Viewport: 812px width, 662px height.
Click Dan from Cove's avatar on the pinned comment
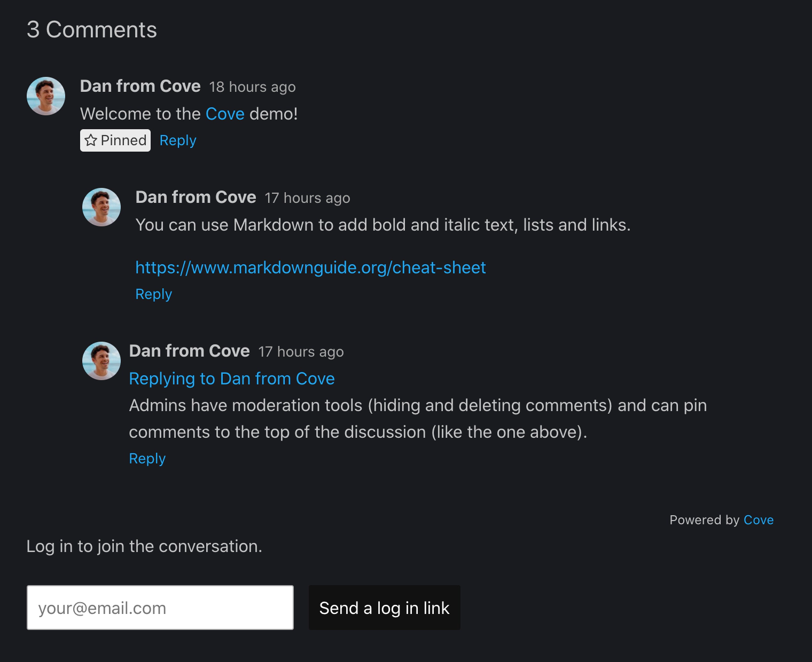coord(45,96)
